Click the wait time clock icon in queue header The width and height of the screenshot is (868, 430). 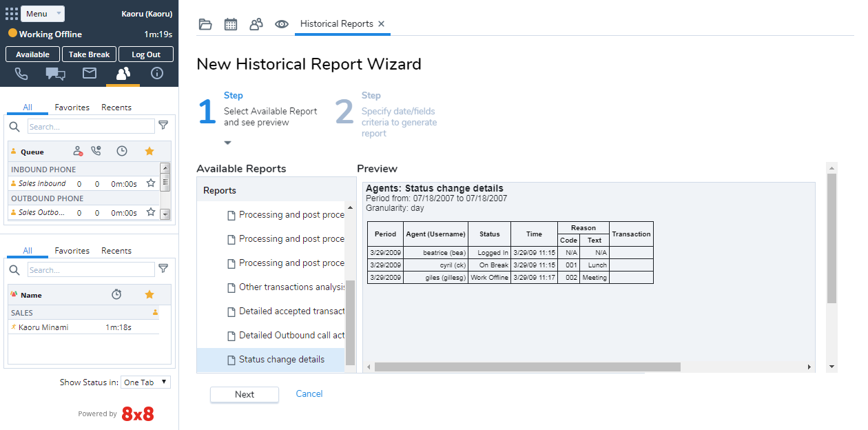pos(122,151)
